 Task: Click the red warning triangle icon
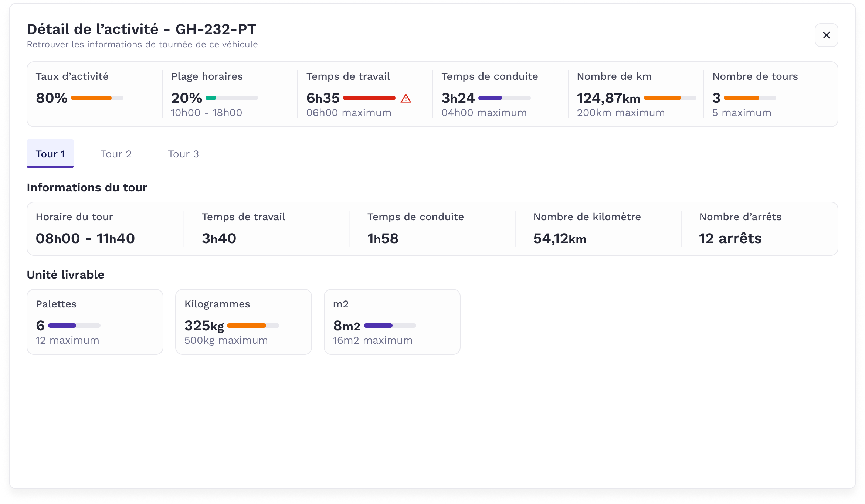[406, 98]
